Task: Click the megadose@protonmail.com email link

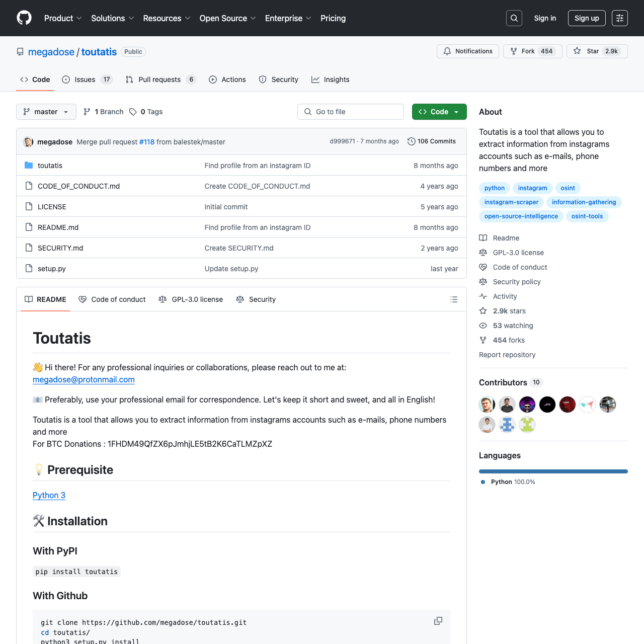Action: click(84, 379)
